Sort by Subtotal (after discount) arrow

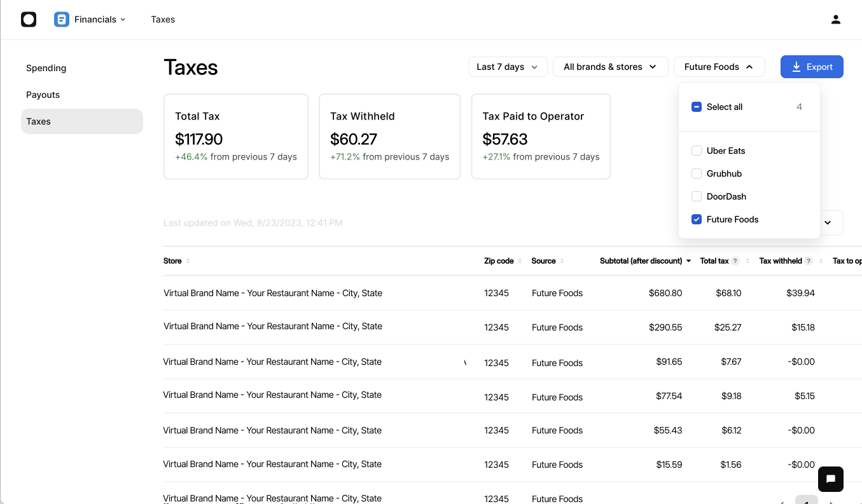click(688, 261)
